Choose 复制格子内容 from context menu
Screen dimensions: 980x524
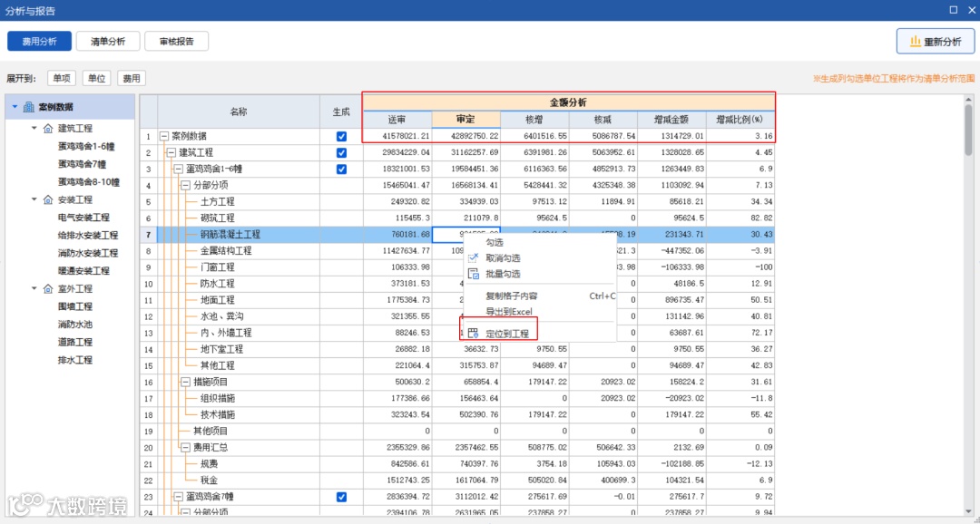point(540,296)
